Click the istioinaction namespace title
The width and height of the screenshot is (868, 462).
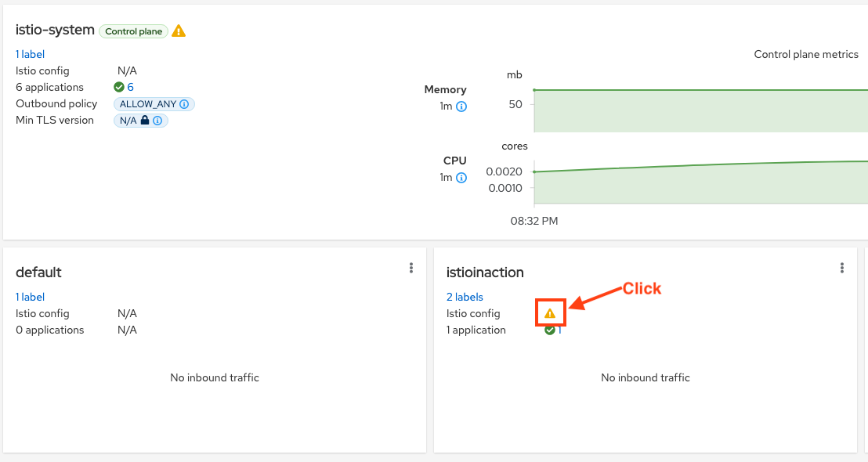pos(485,273)
